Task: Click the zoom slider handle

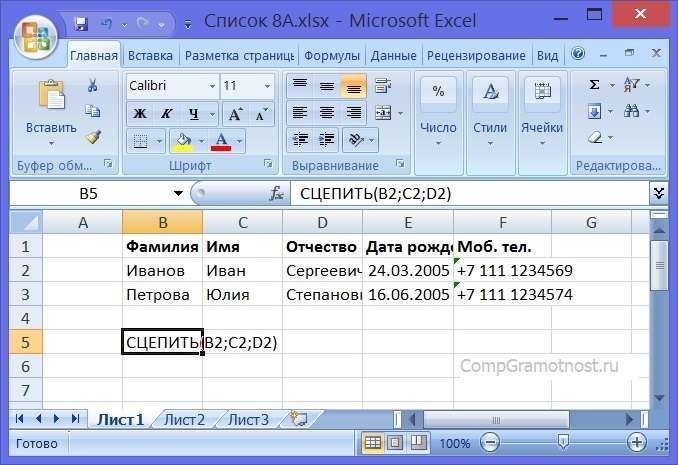Action: tap(563, 442)
